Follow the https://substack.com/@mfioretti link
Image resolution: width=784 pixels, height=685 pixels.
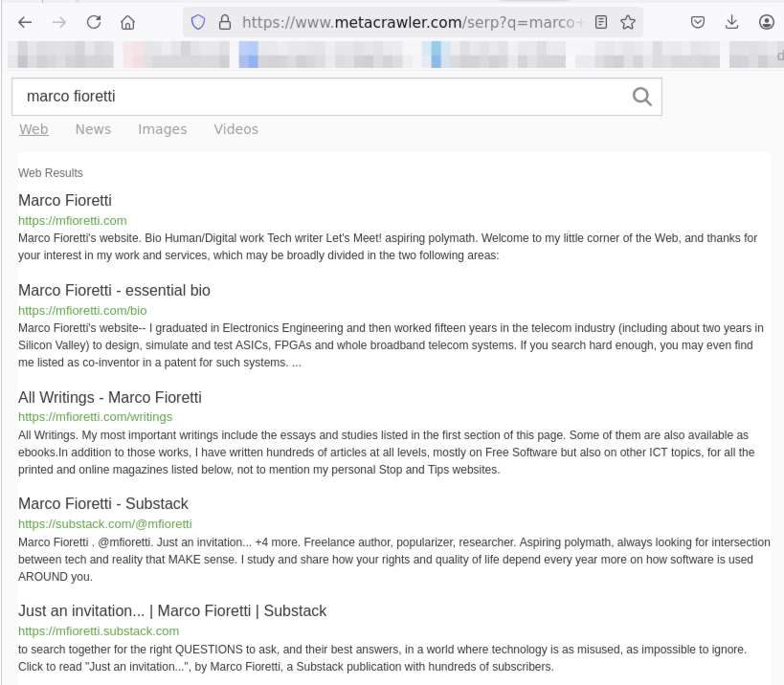point(105,524)
